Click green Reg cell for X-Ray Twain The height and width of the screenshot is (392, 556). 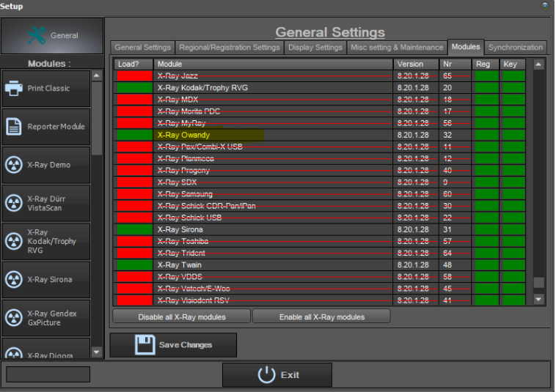486,265
